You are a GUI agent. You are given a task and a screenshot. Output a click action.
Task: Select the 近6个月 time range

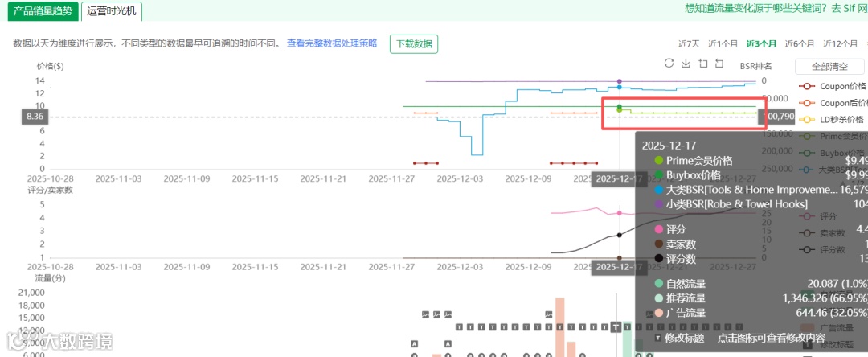point(800,43)
